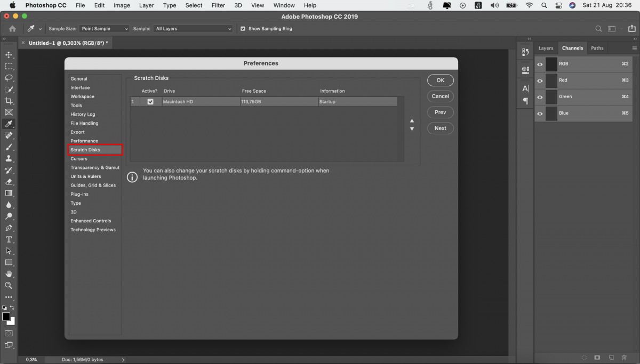Select the Zoom tool
This screenshot has height=364, width=640.
tap(9, 286)
